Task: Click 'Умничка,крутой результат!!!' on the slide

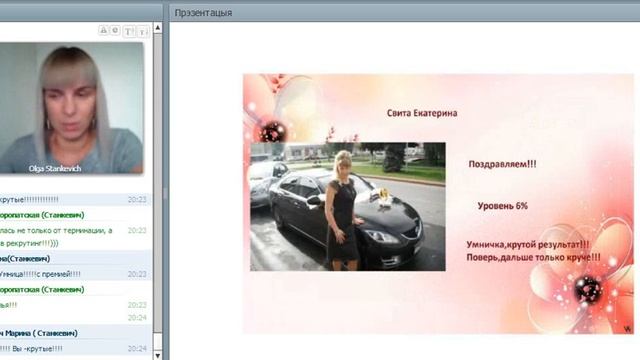Action: [528, 244]
